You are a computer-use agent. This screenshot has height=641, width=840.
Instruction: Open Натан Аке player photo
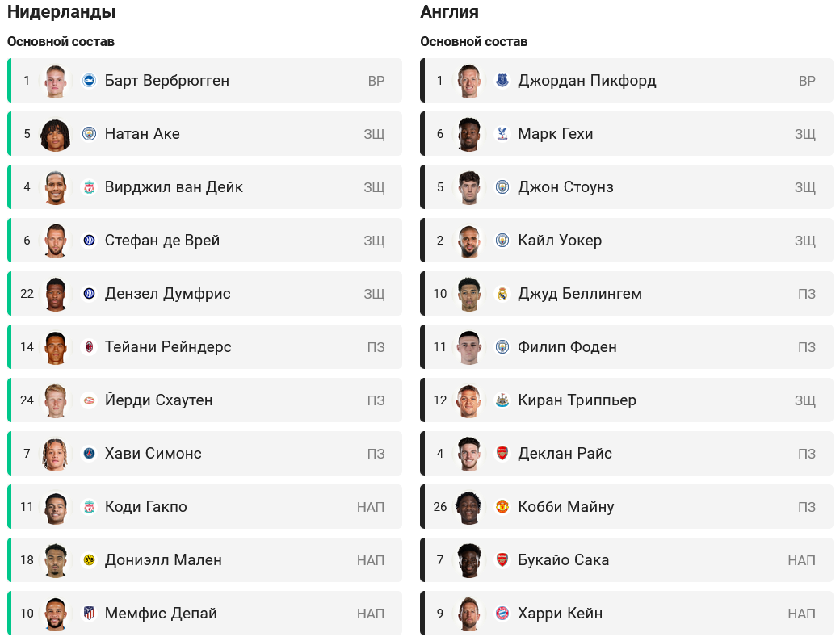coord(55,134)
